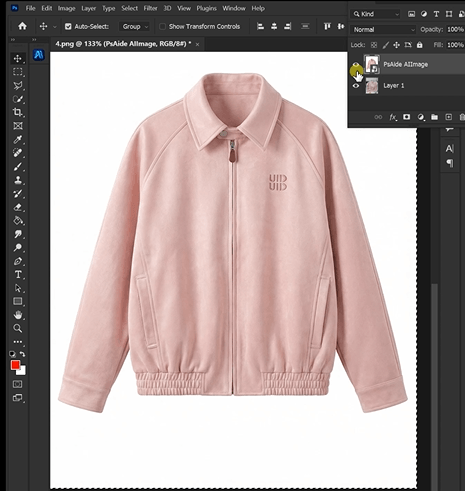Image resolution: width=465 pixels, height=491 pixels.
Task: Select the Polygonal Lasso tool
Action: pyautogui.click(x=18, y=86)
